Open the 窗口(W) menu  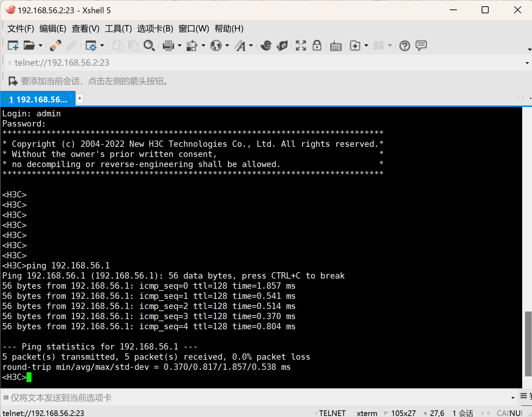(x=194, y=29)
